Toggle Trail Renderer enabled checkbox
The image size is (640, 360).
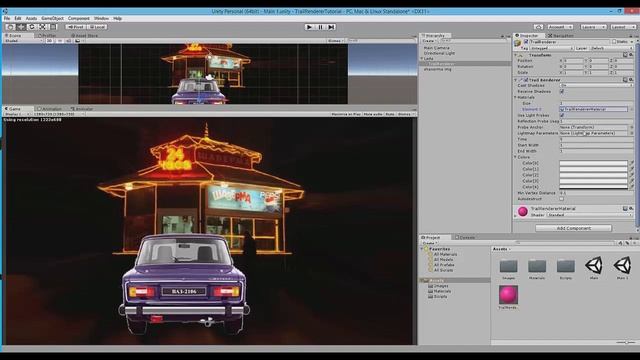526,80
